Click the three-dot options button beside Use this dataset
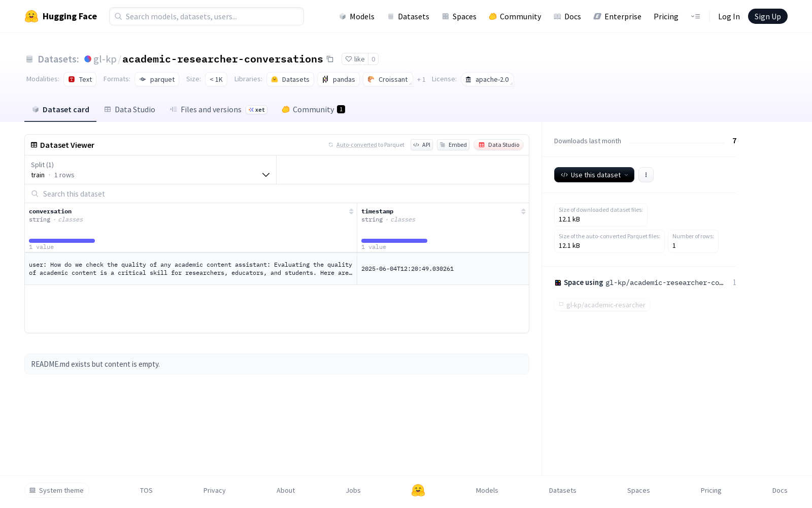 (x=646, y=175)
